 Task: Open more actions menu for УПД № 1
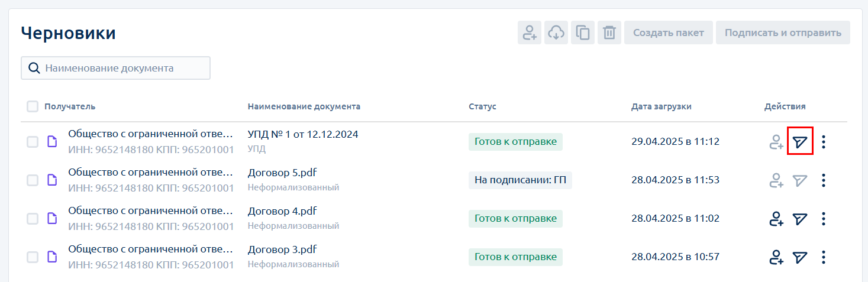coord(824,142)
